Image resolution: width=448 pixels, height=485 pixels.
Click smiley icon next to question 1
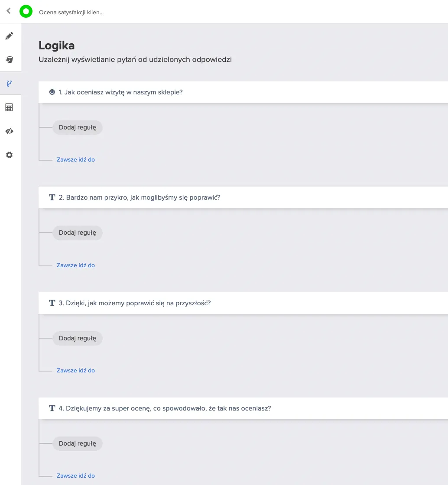tap(52, 92)
